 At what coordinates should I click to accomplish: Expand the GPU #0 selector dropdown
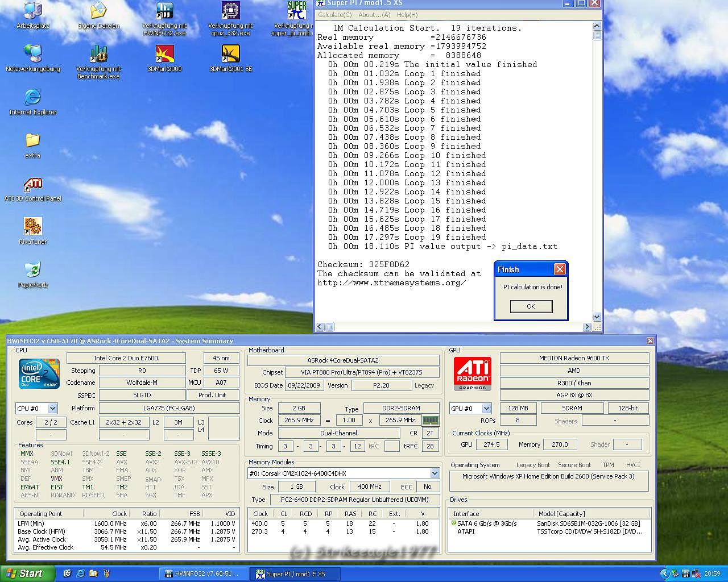point(486,409)
